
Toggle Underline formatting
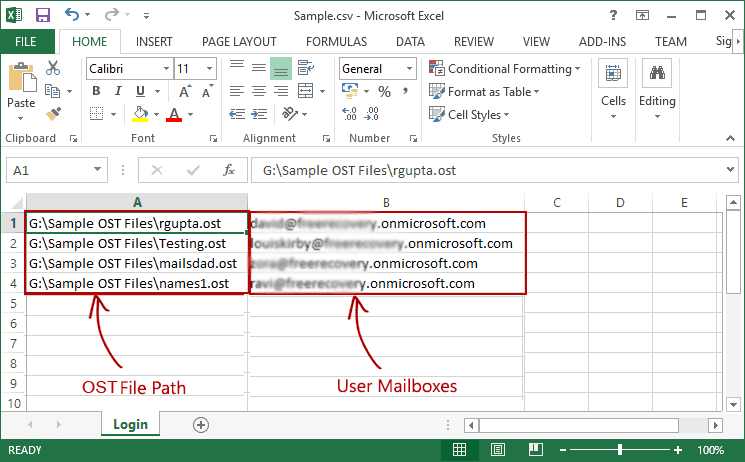click(140, 91)
